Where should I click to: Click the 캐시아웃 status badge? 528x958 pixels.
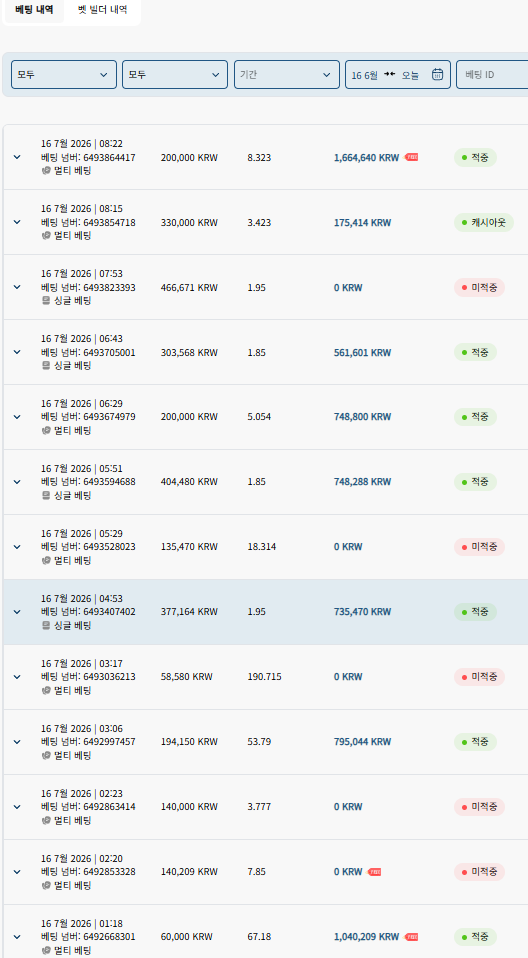pos(483,222)
